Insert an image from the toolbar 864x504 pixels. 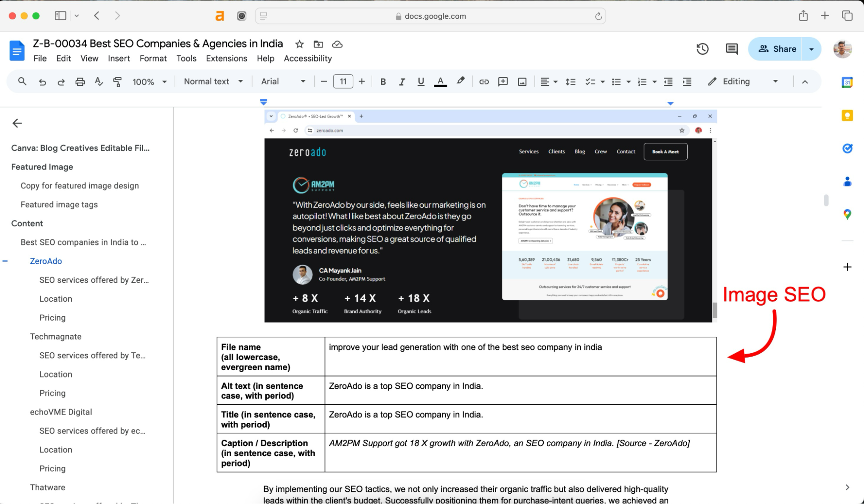522,82
